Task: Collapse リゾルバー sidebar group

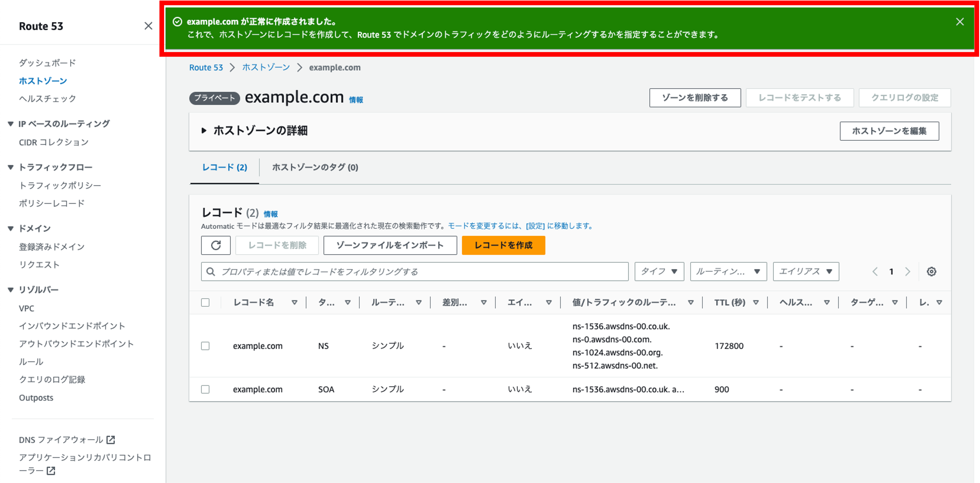Action: [11, 290]
